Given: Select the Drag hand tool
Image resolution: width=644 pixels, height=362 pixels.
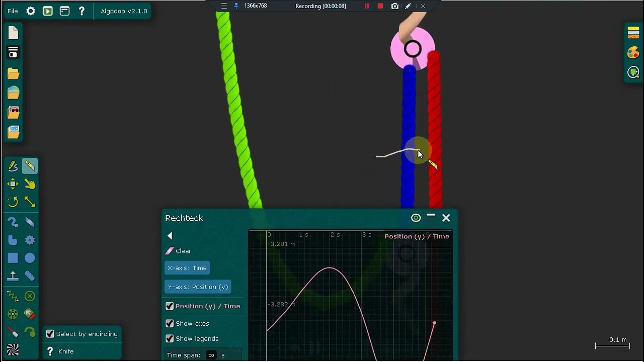Looking at the screenshot, I should pos(30,184).
